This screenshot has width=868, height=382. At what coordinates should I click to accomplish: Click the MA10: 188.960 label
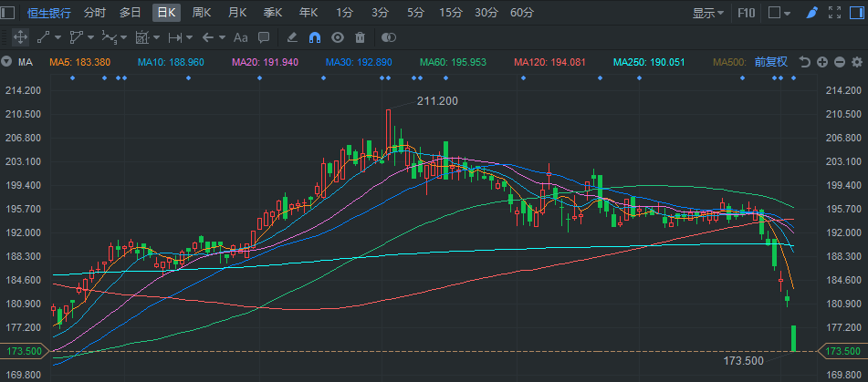point(171,63)
